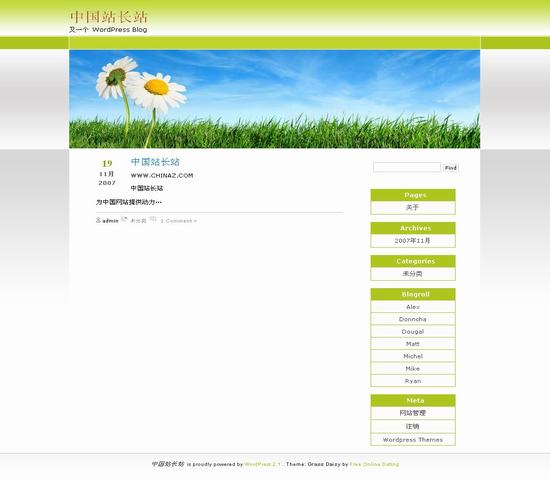Viewport: 550px width, 480px height.
Task: Focus the search input field
Action: click(x=407, y=167)
